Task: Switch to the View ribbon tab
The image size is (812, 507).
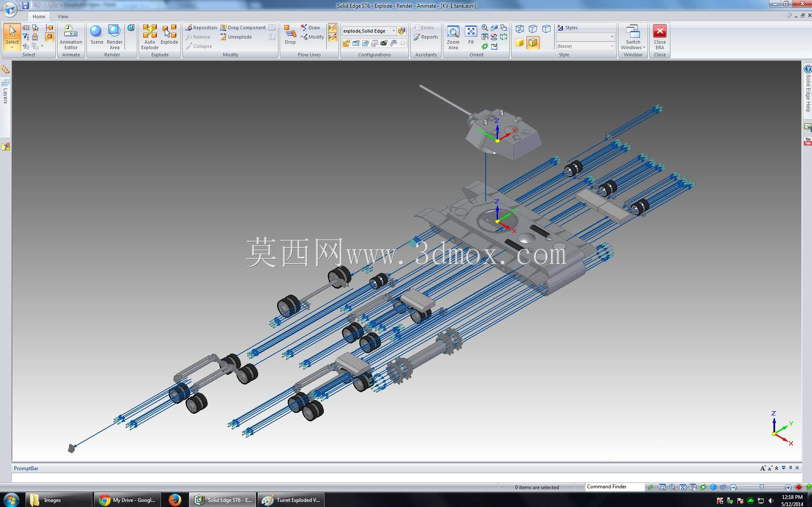Action: pyautogui.click(x=63, y=17)
